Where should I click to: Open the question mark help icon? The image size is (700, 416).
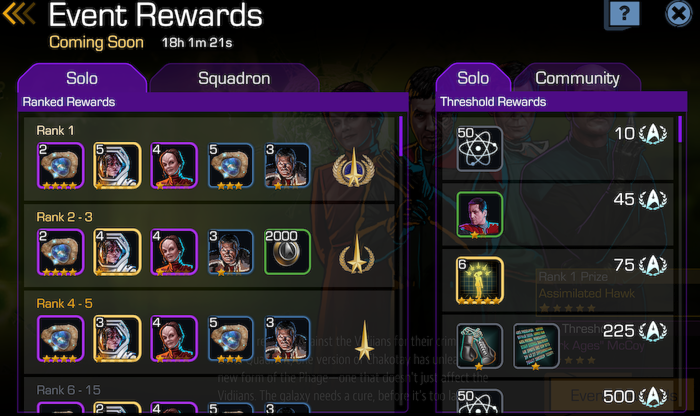click(x=623, y=14)
